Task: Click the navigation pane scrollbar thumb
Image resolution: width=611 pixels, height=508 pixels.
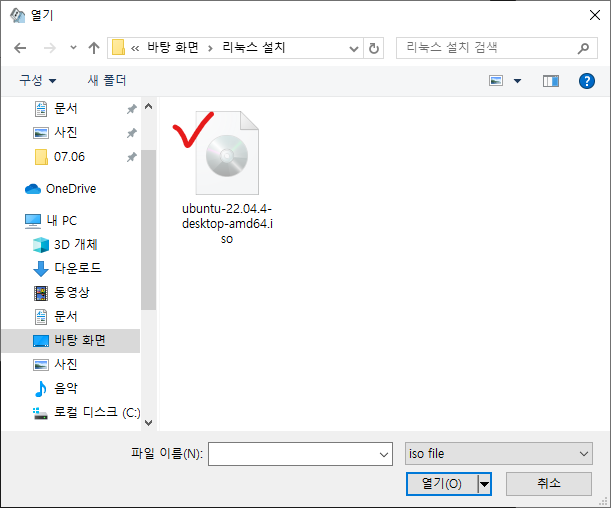Action: pyautogui.click(x=148, y=230)
